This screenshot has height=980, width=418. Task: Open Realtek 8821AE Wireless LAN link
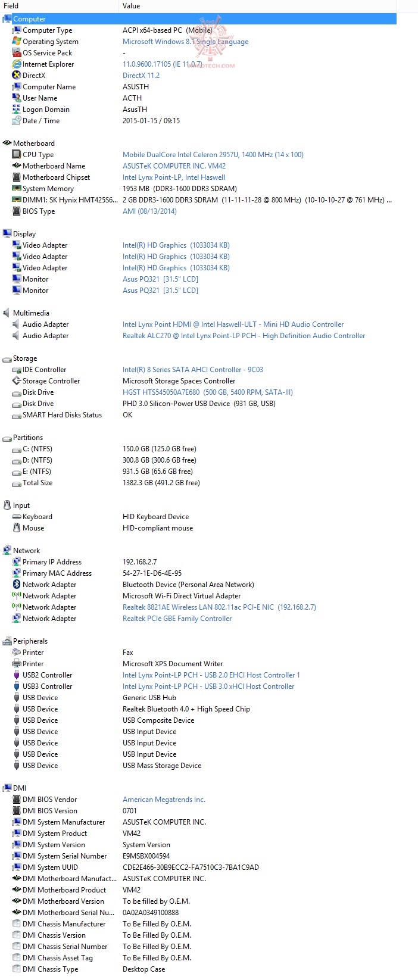click(219, 607)
